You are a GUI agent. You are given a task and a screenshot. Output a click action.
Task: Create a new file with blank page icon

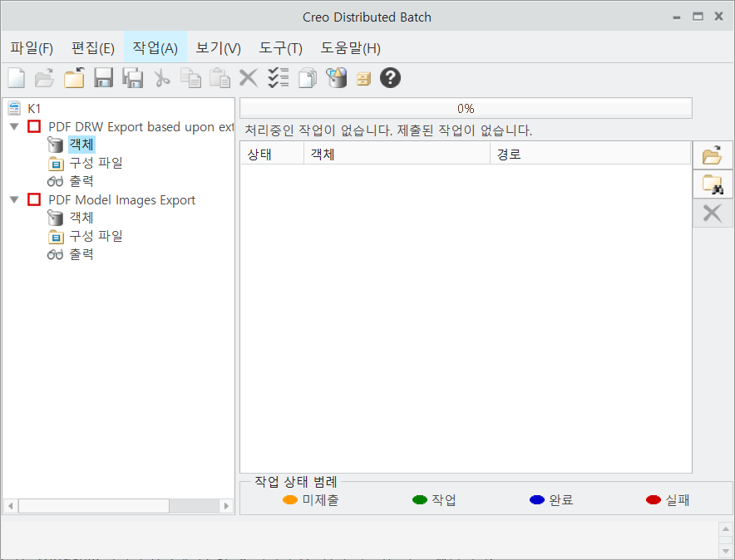(17, 78)
